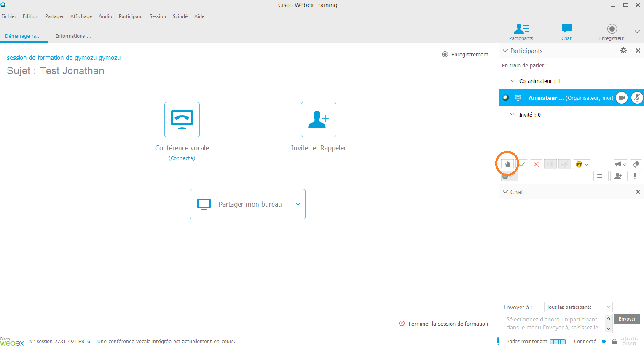
Task: Click the session title session de formation de gymozu
Action: coord(64,58)
